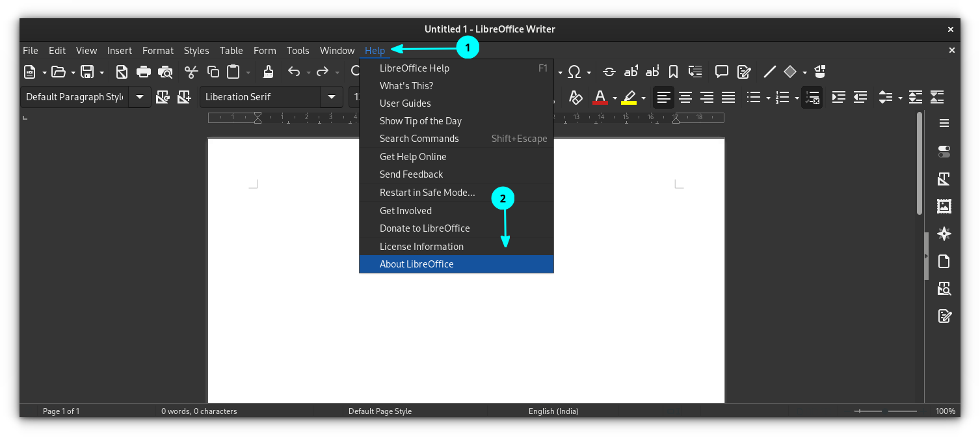Screen dimensions: 980x438
Task: Open the Gallery panel in the sidebar
Action: [x=944, y=206]
